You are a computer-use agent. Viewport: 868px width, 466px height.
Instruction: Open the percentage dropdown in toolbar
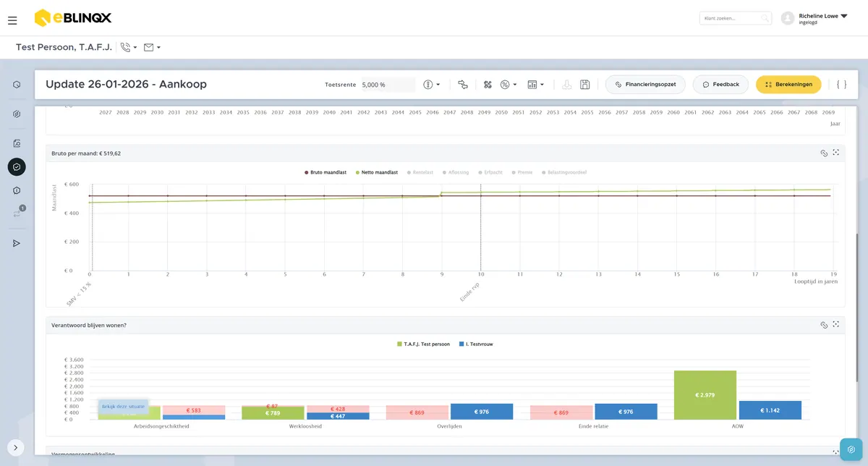(x=509, y=85)
